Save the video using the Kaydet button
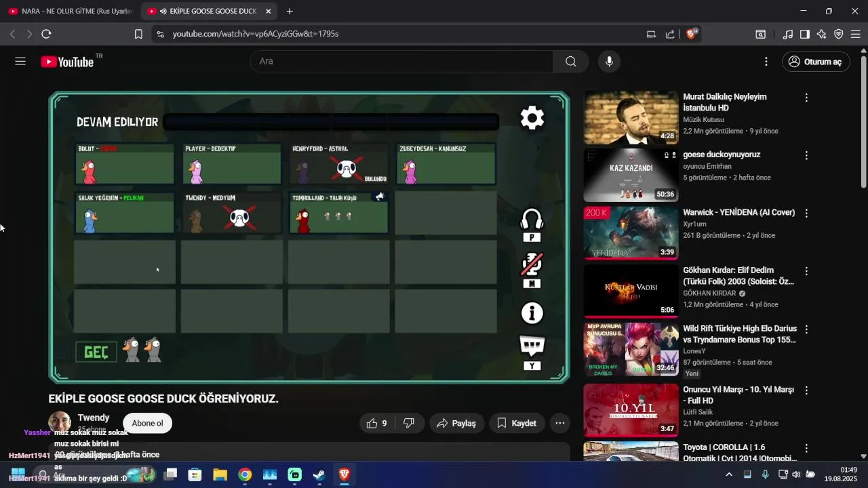 [x=517, y=423]
